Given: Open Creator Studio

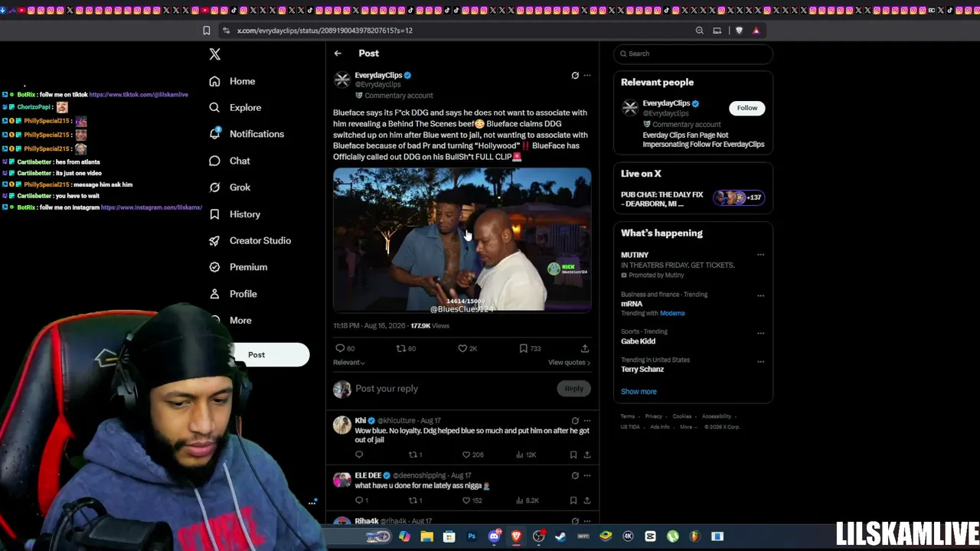Looking at the screenshot, I should click(250, 240).
